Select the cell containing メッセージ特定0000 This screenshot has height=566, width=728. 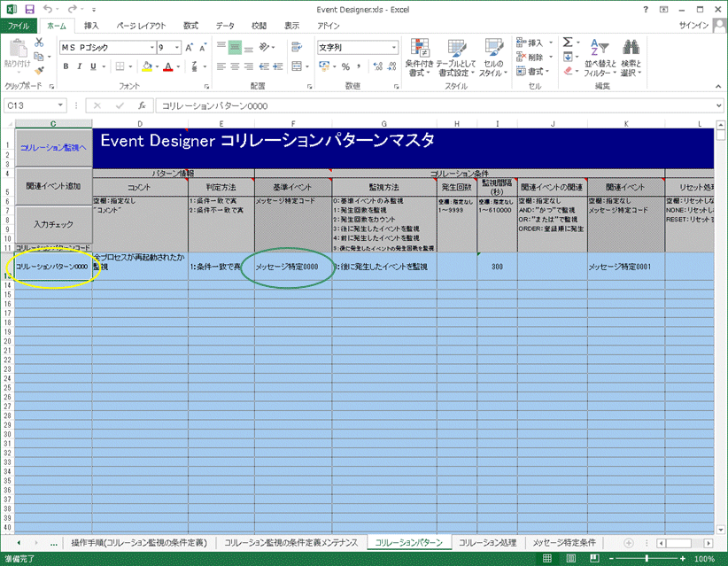(x=293, y=267)
